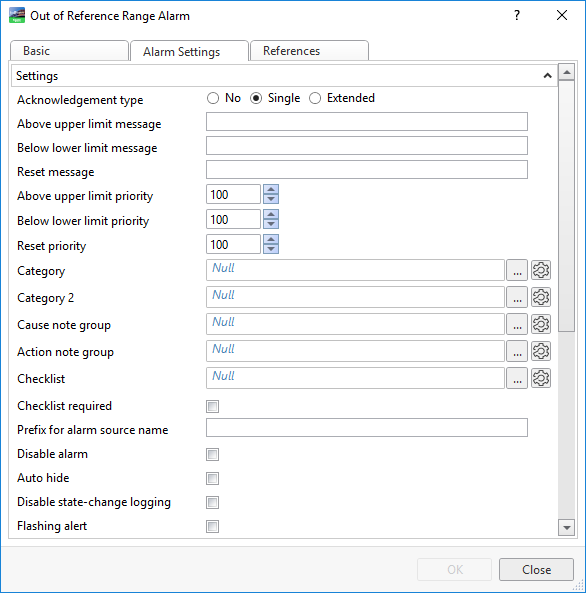Select the Alarm Settings tab

pos(189,51)
